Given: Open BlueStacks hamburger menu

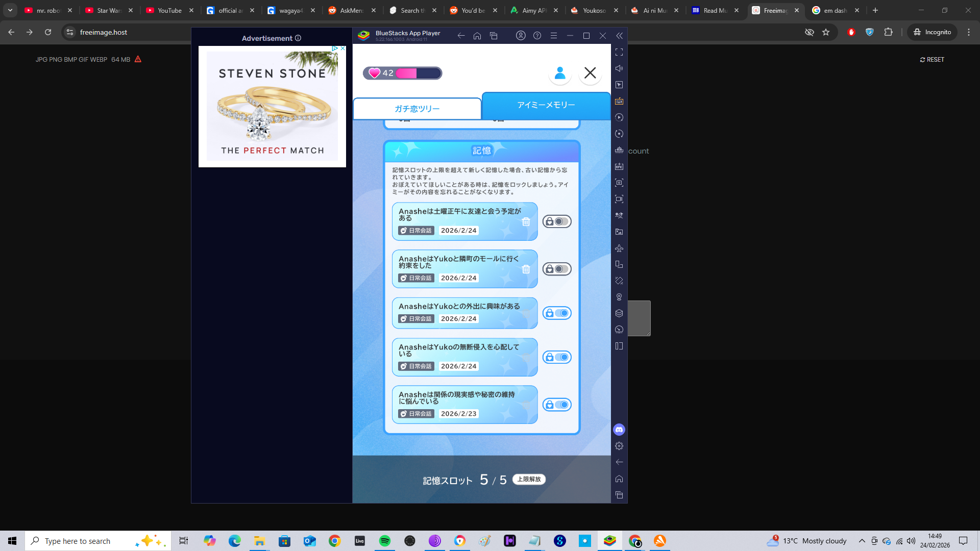Looking at the screenshot, I should coord(553,36).
